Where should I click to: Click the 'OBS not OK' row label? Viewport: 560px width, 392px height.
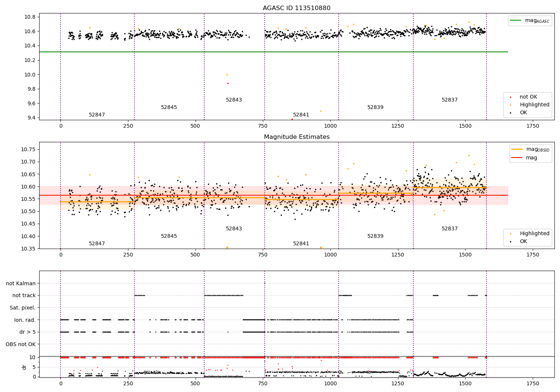tap(21, 344)
